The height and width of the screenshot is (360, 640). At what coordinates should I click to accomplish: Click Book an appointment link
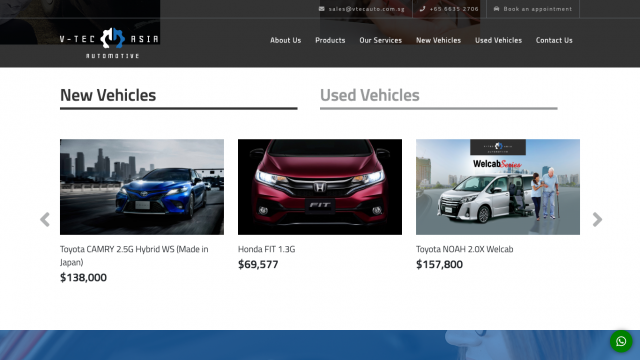point(538,9)
